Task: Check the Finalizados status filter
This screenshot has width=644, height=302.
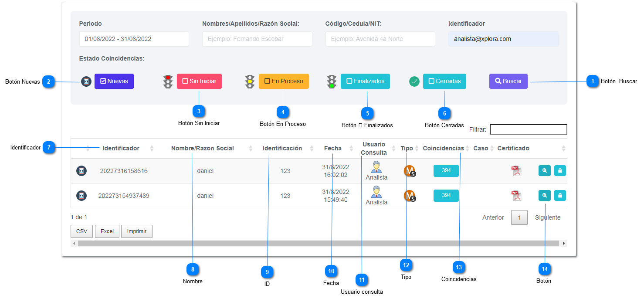Action: (365, 81)
